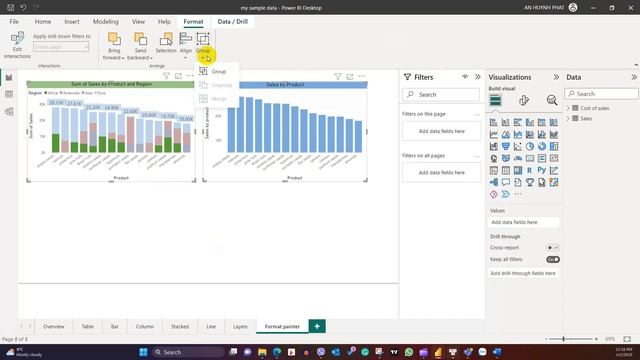Image resolution: width=640 pixels, height=360 pixels.
Task: Click the Windows taskbar Search box
Action: coord(188,352)
